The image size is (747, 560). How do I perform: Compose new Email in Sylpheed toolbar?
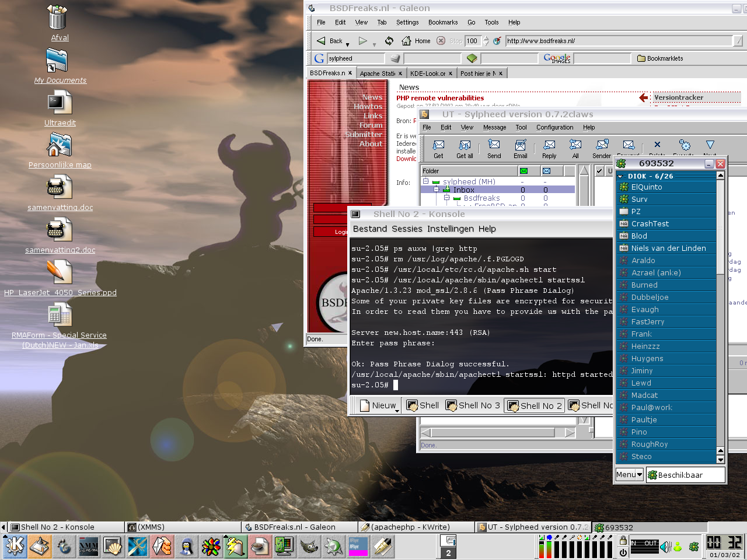(520, 145)
